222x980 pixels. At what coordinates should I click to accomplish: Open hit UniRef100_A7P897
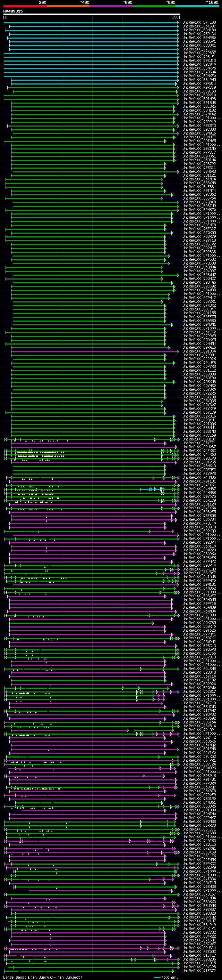pyautogui.click(x=199, y=53)
